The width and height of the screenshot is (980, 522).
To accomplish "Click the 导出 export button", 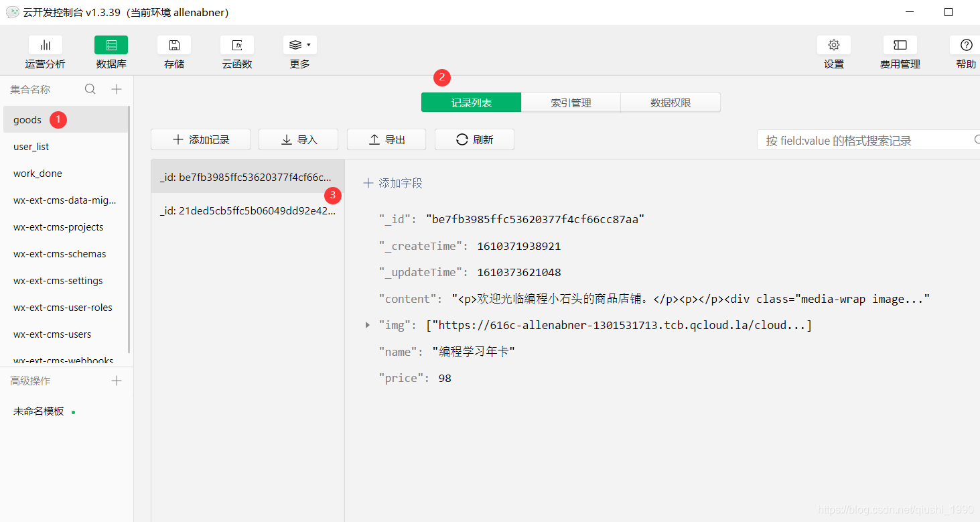I will (387, 139).
